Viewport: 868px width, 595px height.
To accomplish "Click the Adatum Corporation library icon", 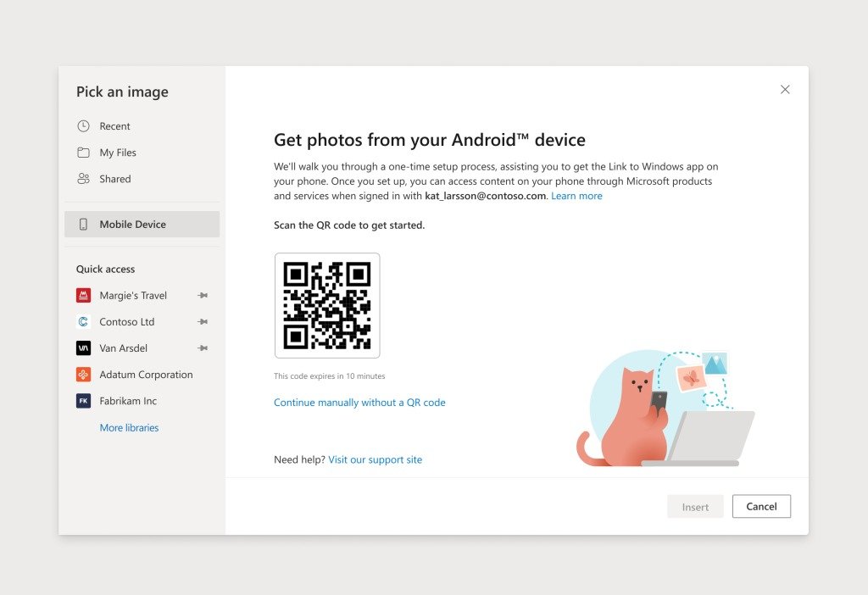I will [83, 375].
